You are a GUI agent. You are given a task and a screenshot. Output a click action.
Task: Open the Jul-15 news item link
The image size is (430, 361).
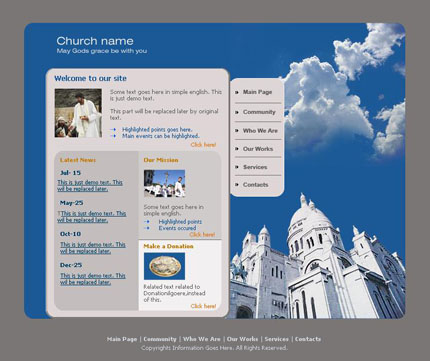[x=90, y=186]
